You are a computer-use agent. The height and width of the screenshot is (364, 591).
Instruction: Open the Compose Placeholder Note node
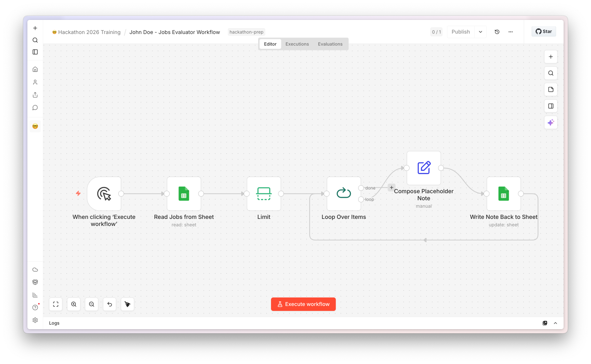pyautogui.click(x=424, y=168)
